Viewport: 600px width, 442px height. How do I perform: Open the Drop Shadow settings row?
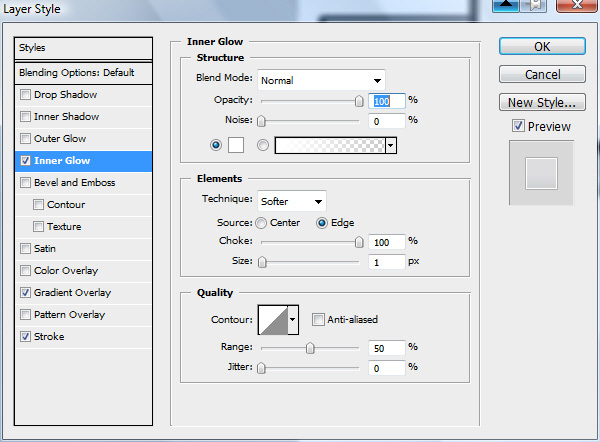click(x=83, y=95)
